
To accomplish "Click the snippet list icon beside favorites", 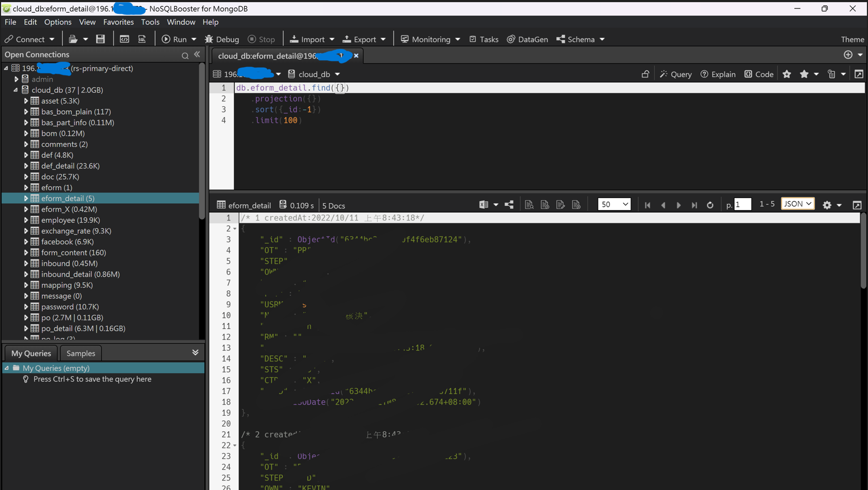I will pyautogui.click(x=832, y=74).
